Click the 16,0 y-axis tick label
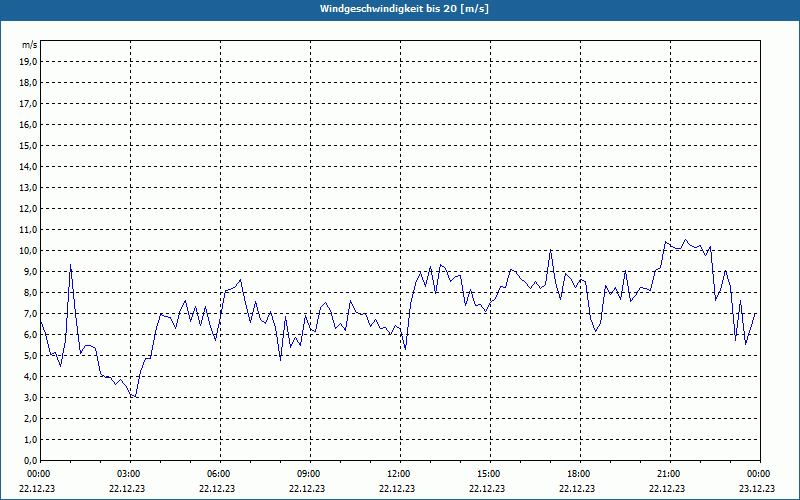This screenshot has width=800, height=500. (28, 124)
